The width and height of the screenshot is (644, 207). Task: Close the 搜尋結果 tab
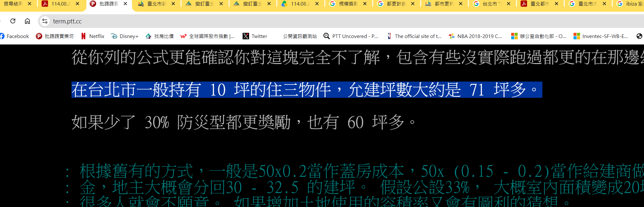point(30,4)
